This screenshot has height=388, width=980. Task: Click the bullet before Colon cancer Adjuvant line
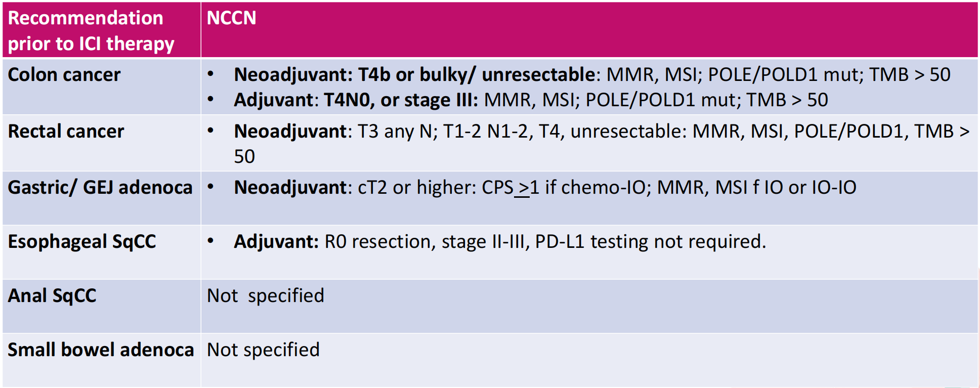tap(210, 100)
